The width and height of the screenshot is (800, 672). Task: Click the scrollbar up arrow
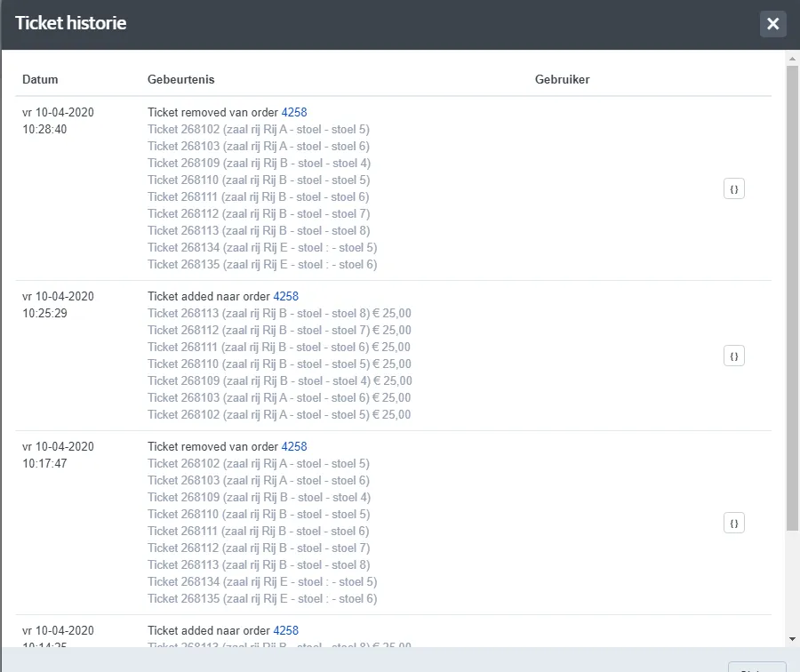pyautogui.click(x=792, y=59)
